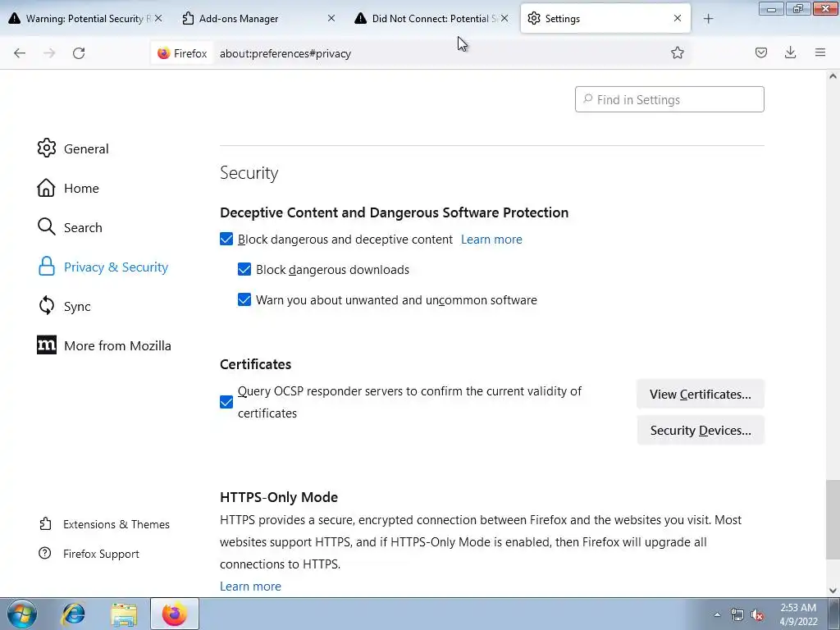Open Learn more link under HTTPS-Only Mode

click(x=250, y=586)
